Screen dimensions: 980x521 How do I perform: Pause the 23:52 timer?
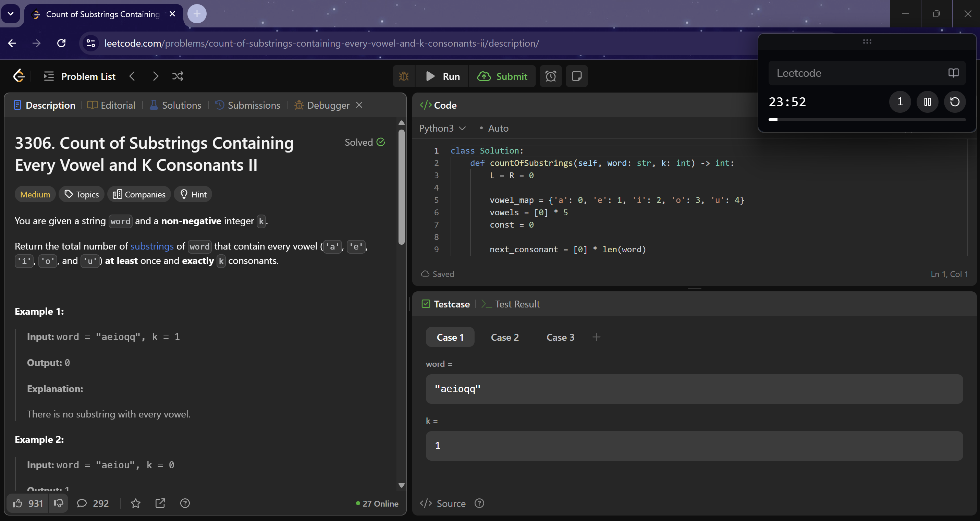[x=927, y=102]
